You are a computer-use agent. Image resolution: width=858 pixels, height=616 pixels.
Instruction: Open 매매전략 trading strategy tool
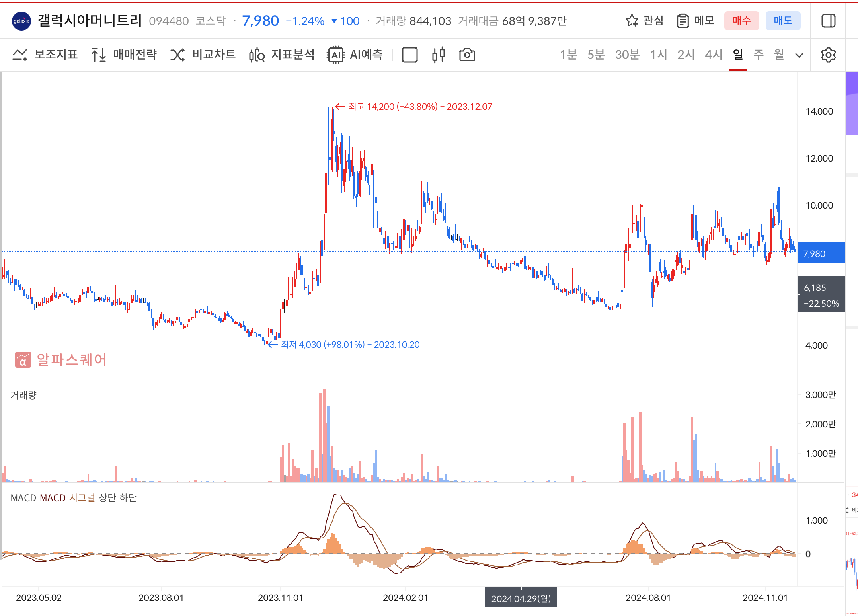124,55
